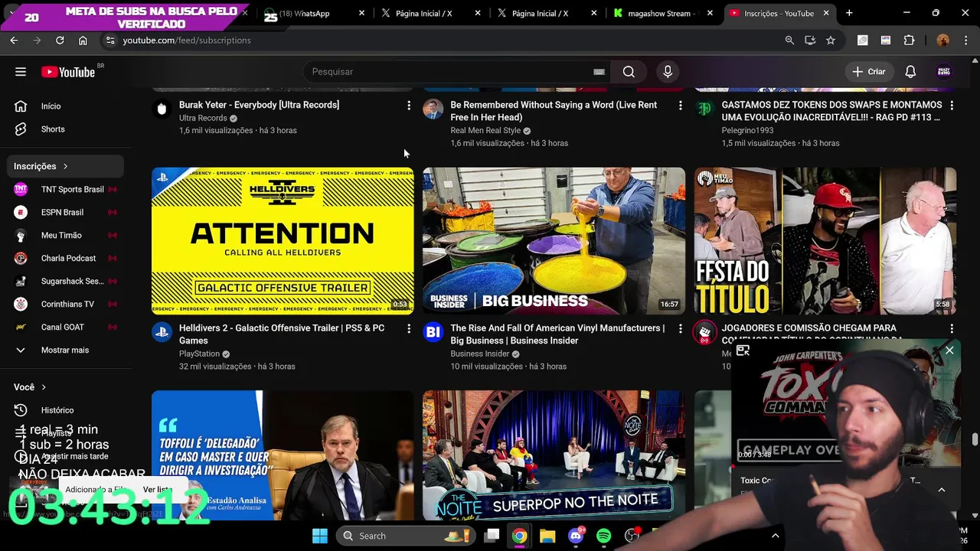
Task: Open the Chrome profile avatar
Action: click(942, 41)
